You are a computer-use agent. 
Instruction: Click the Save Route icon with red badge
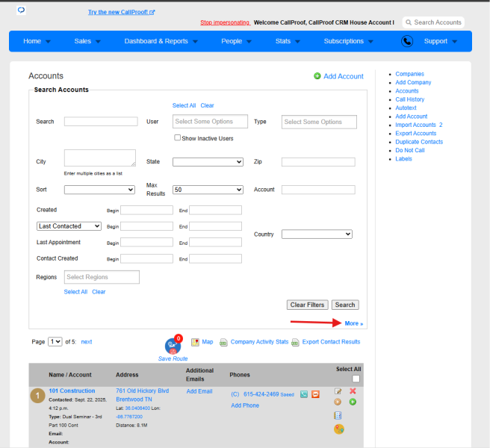173,346
